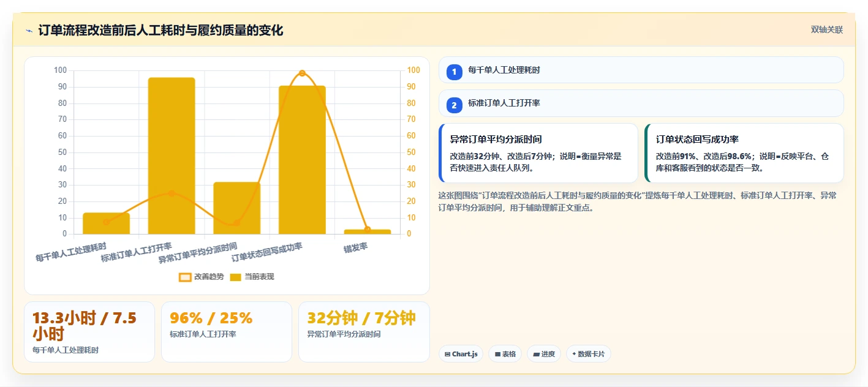The width and height of the screenshot is (868, 387).
Task: Click the icon on the 表格 tag
Action: [498, 354]
